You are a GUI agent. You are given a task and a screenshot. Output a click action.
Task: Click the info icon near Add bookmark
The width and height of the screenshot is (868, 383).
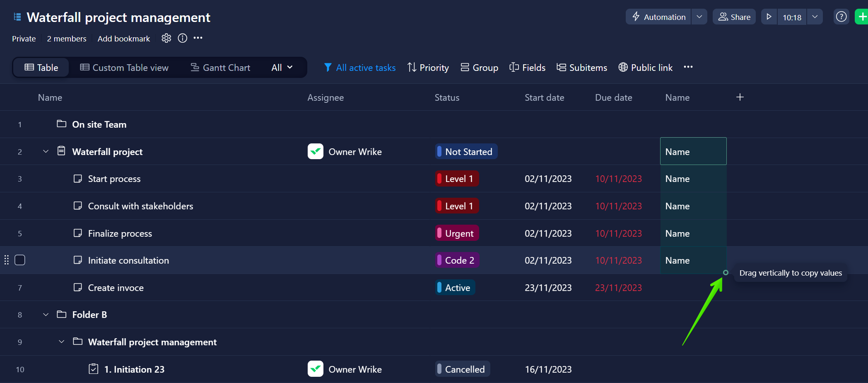coord(182,38)
